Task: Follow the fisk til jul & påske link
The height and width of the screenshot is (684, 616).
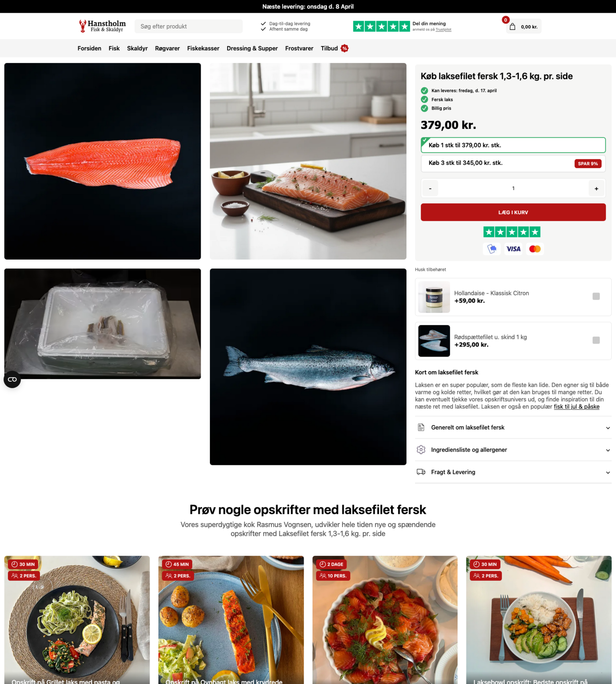Action: click(576, 407)
